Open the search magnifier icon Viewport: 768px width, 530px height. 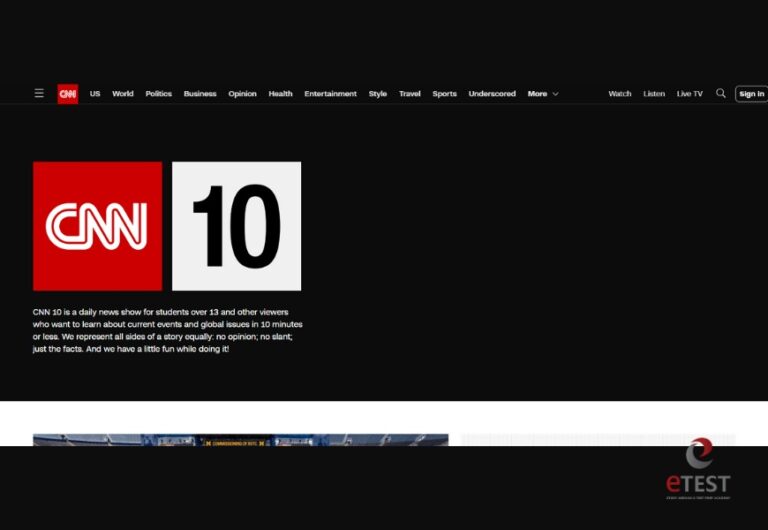(x=720, y=93)
